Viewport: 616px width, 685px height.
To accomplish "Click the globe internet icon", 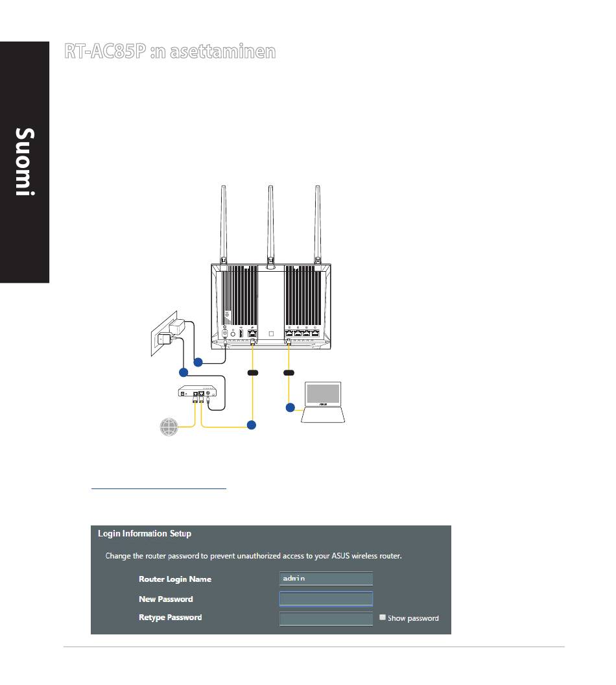I will 169,427.
